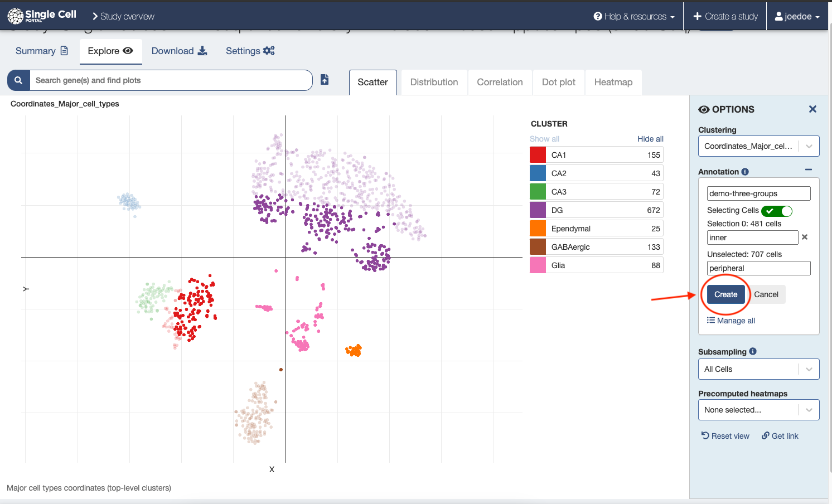Click the Annotation info icon
Screen dimensions: 832x504
(745, 172)
